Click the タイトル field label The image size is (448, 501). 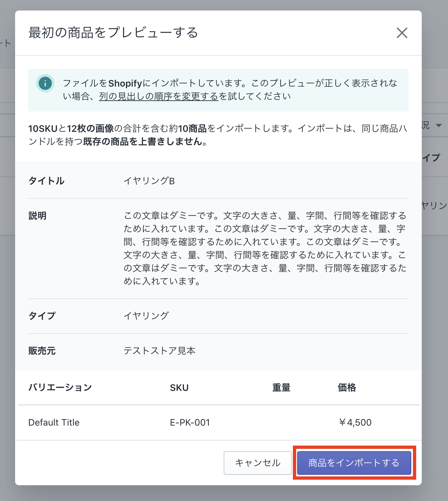pyautogui.click(x=46, y=181)
